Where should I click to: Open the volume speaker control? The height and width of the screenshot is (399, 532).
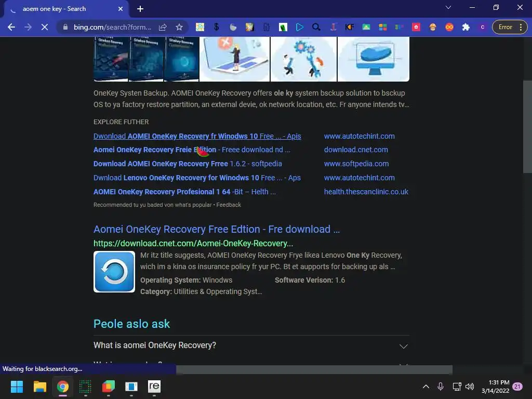pos(470,387)
